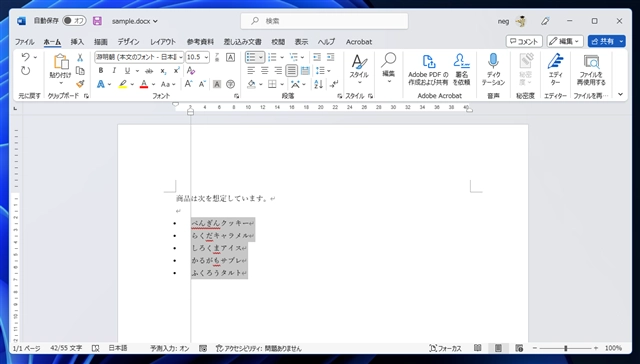This screenshot has width=640, height=364.
Task: Click the Redo icon
Action: pos(26,71)
